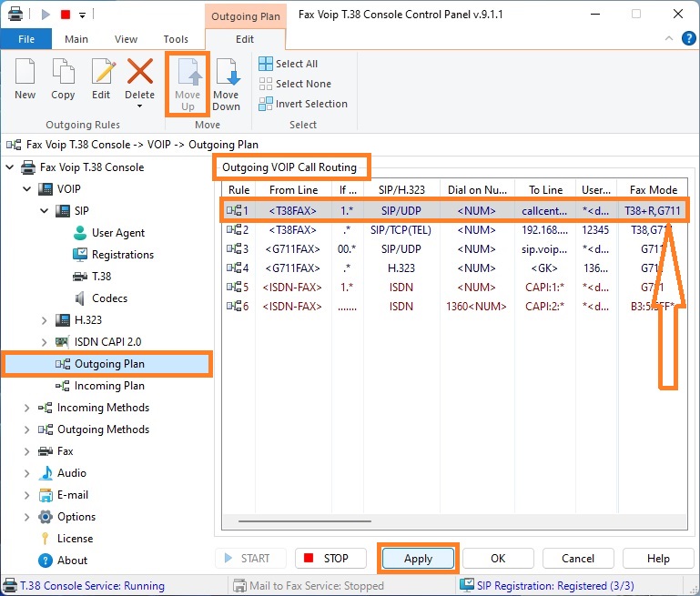Expand the Options tree node
This screenshot has width=700, height=596.
(x=26, y=517)
